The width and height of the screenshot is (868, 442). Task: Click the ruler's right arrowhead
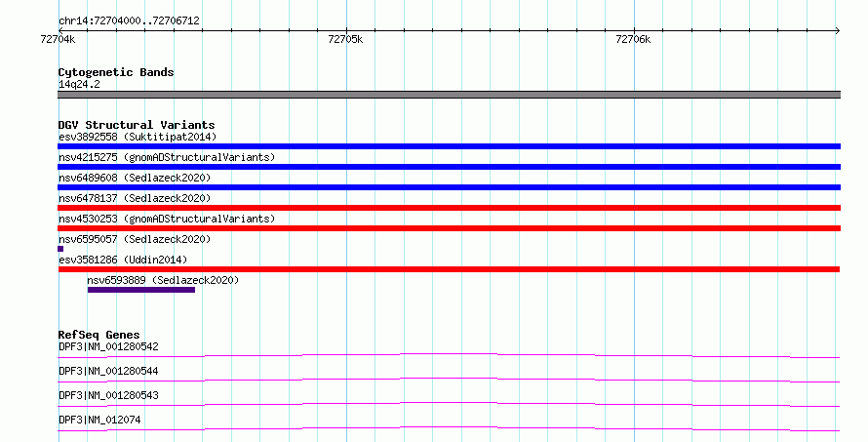[838, 31]
